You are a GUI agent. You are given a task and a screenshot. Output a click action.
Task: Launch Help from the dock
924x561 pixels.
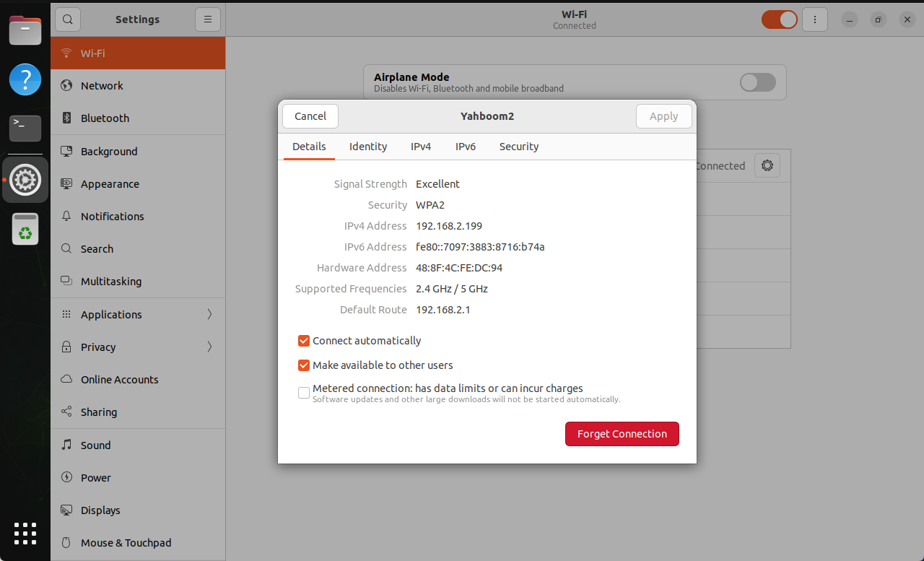click(x=25, y=79)
